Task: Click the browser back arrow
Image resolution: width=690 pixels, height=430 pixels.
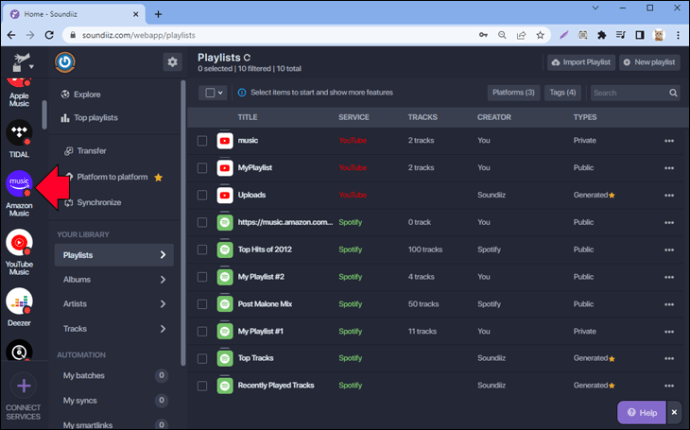Action: (x=11, y=35)
